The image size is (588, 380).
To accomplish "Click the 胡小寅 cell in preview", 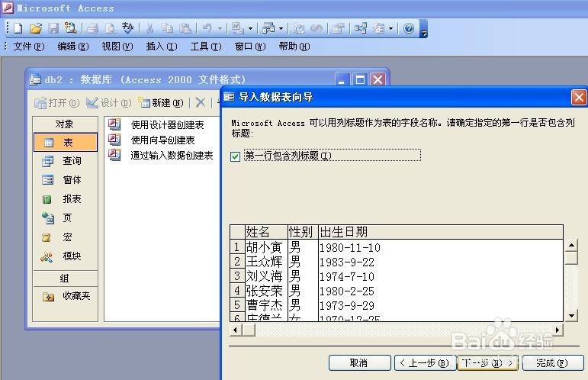I will 266,247.
